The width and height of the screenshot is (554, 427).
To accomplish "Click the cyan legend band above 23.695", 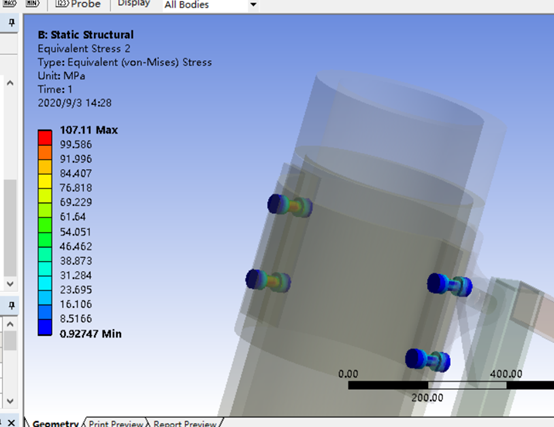I will coord(45,283).
